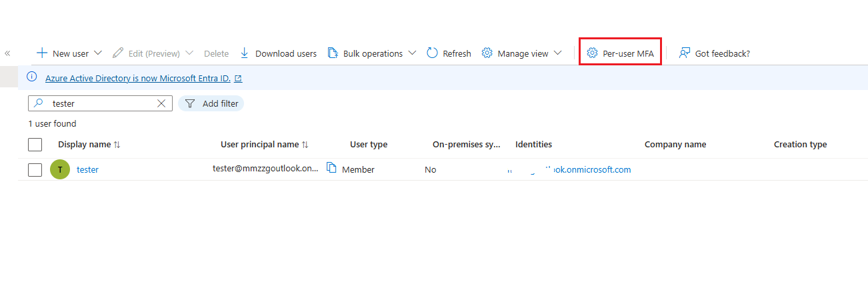Screen dimensions: 868x286
Task: Open Per-user MFA settings
Action: point(620,53)
